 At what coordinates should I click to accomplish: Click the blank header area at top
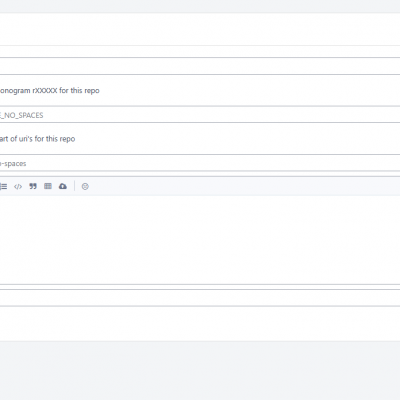coord(200,29)
